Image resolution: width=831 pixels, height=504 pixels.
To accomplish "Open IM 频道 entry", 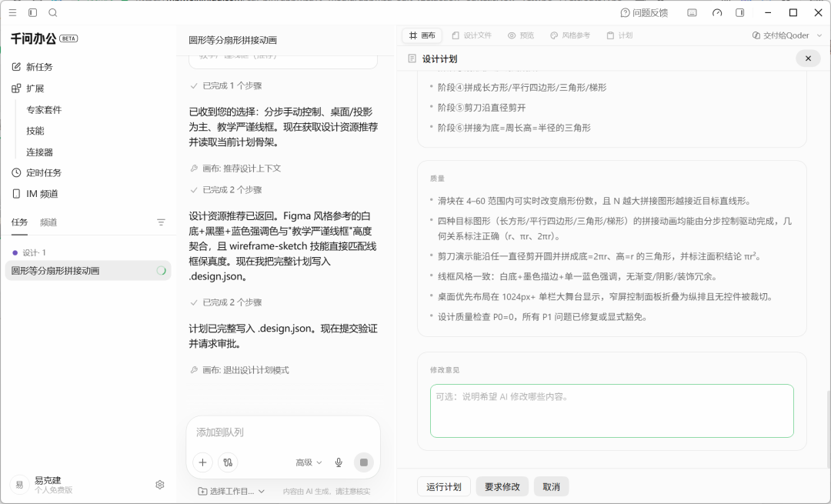I will (35, 194).
